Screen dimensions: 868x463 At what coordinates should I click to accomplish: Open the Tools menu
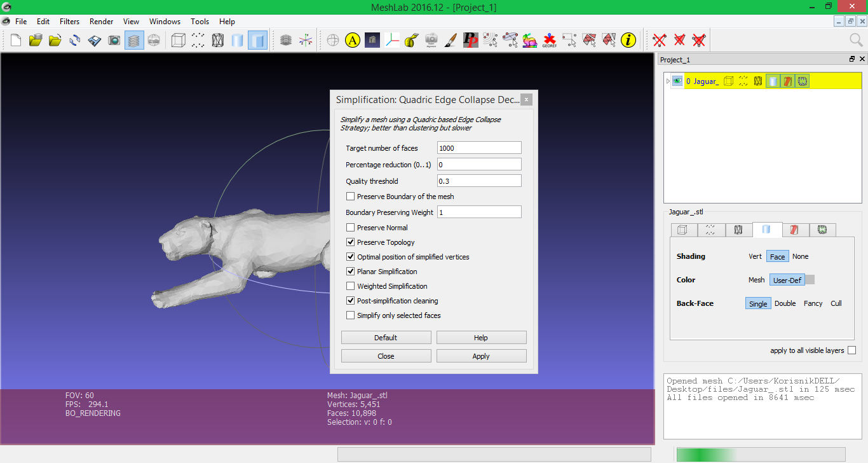[200, 21]
